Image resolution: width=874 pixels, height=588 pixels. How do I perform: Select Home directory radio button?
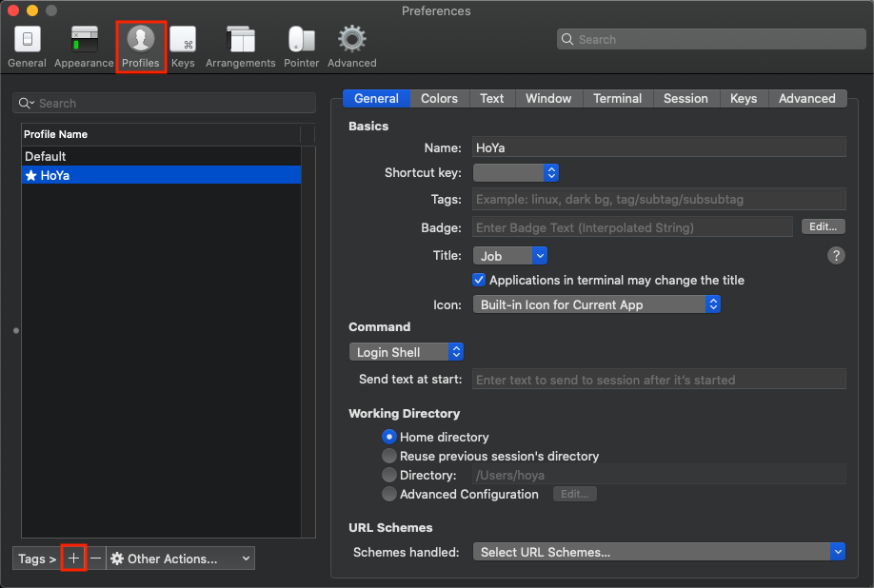(x=389, y=437)
